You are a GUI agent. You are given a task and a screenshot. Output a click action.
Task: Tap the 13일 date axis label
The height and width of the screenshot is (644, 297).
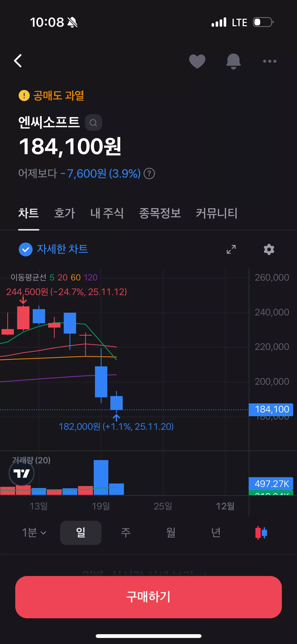click(x=39, y=506)
